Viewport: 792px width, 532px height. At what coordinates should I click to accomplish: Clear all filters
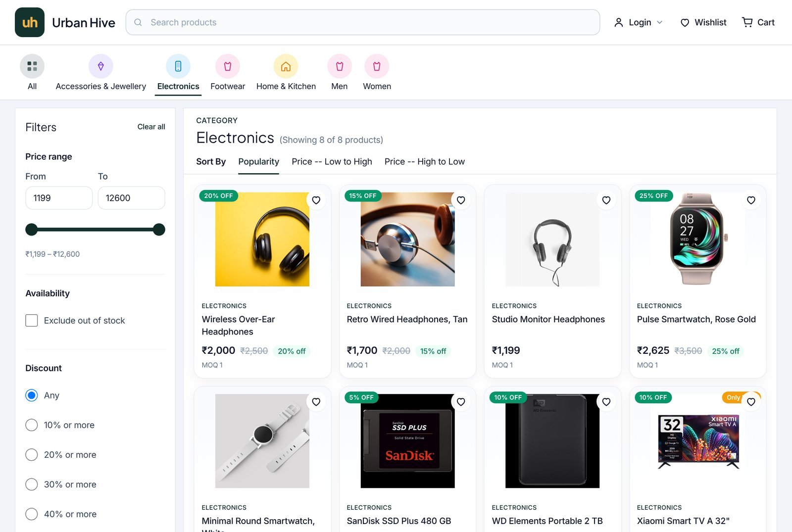151,127
